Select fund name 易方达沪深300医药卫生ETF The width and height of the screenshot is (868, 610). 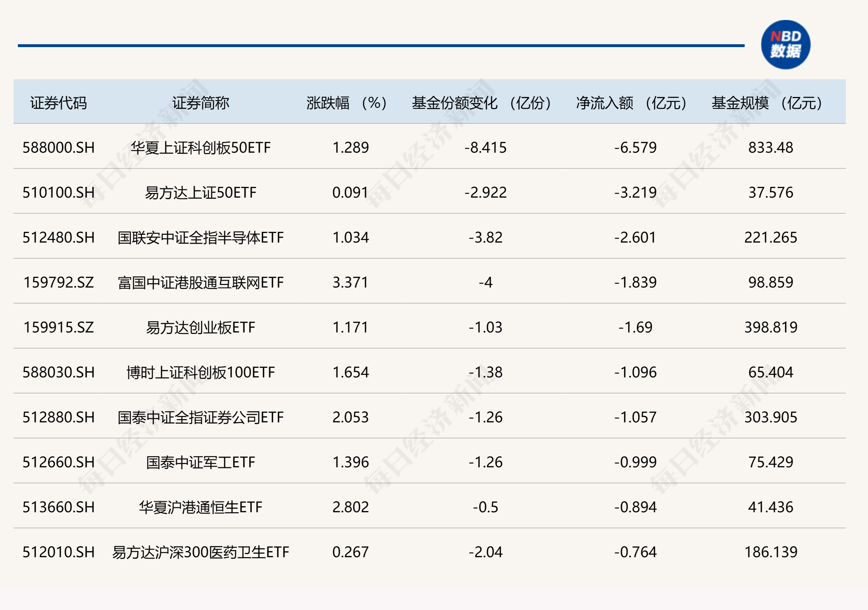click(x=201, y=552)
